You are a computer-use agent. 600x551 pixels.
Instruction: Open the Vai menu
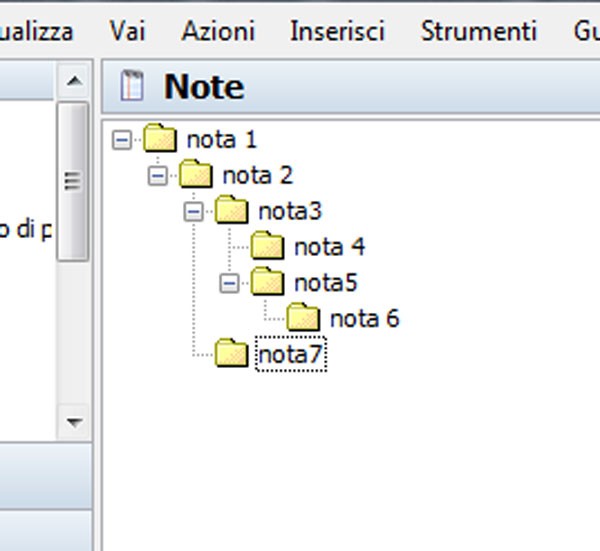[127, 30]
